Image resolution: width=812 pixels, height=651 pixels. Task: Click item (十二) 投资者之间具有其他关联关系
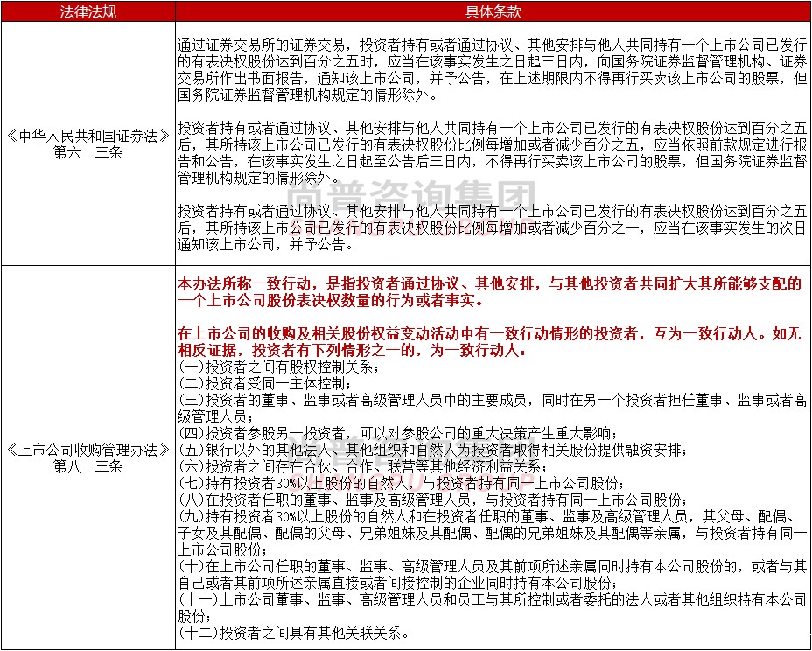pos(293,633)
